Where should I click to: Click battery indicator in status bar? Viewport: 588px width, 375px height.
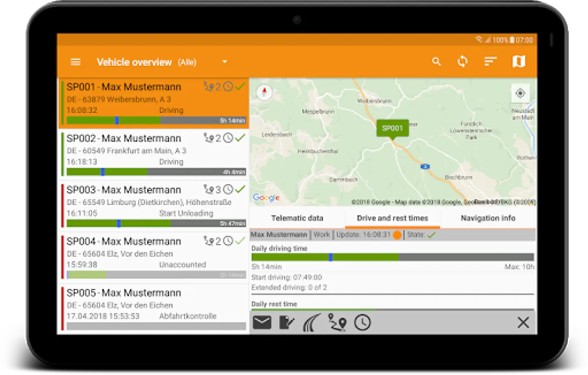[x=512, y=40]
